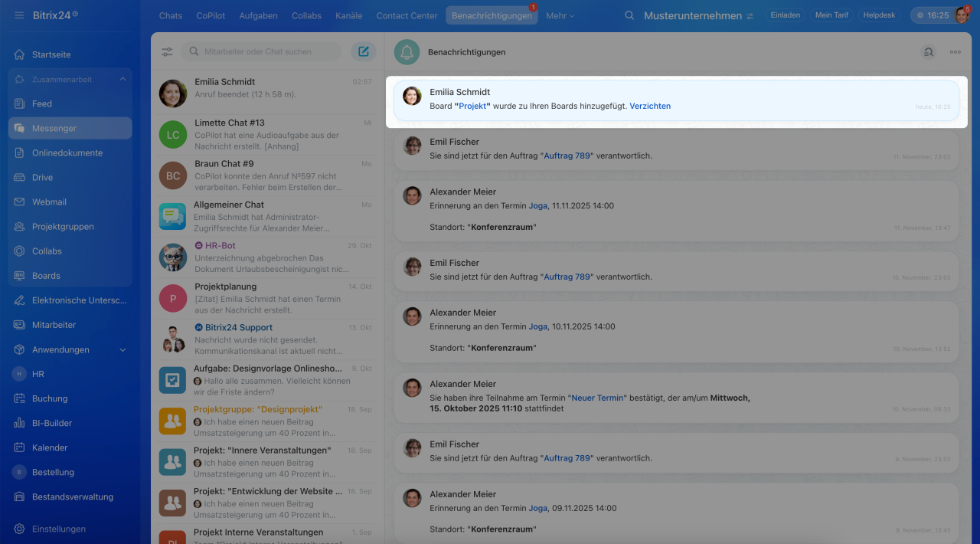This screenshot has height=544, width=980.
Task: Collapse the Zusammenarbeit sidebar section
Action: 122,80
